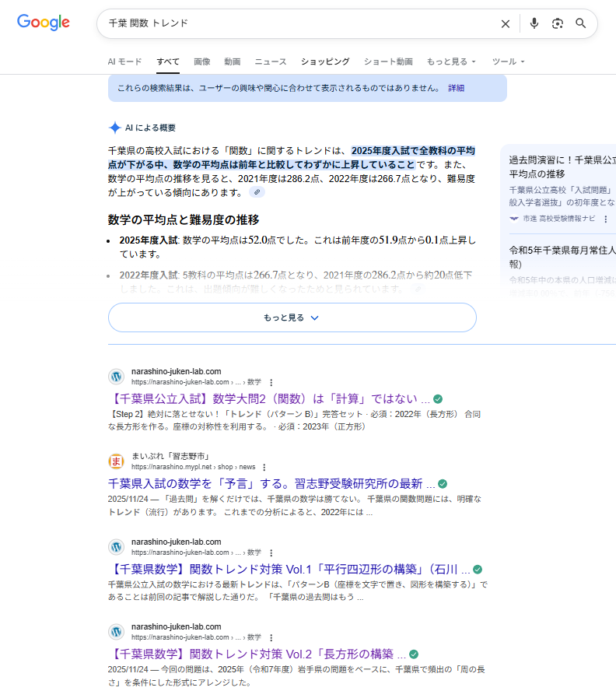Open three-dot menu for first narashino-juken-lab result
Screen dimensions: 616x691
pos(271,383)
